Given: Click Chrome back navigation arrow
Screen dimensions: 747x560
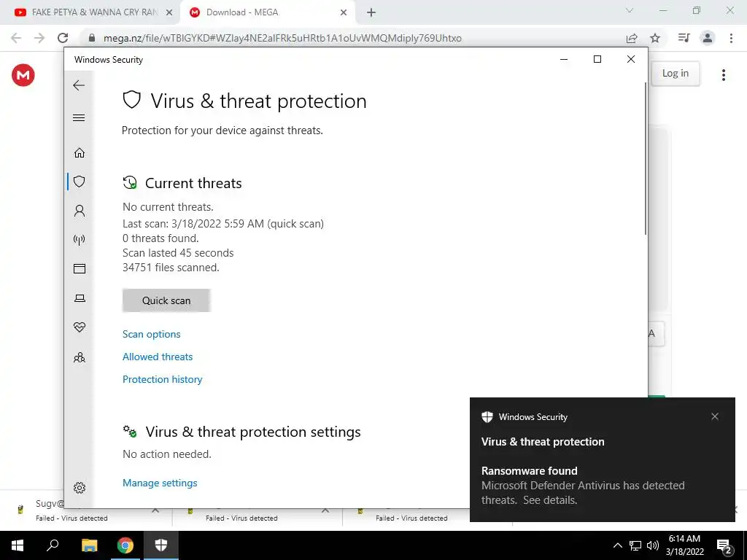Looking at the screenshot, I should tap(16, 38).
